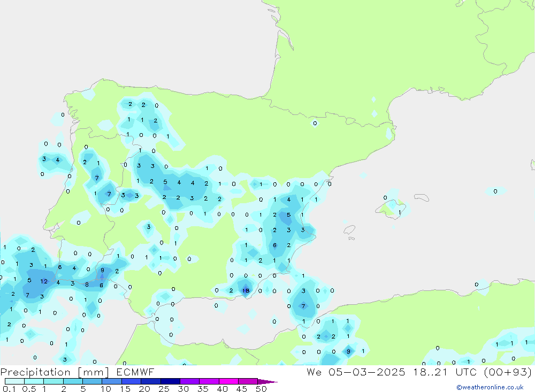535x392 pixels.
Task: Pick the 45–50 mm magenta legend swatch
Action: click(248, 381)
